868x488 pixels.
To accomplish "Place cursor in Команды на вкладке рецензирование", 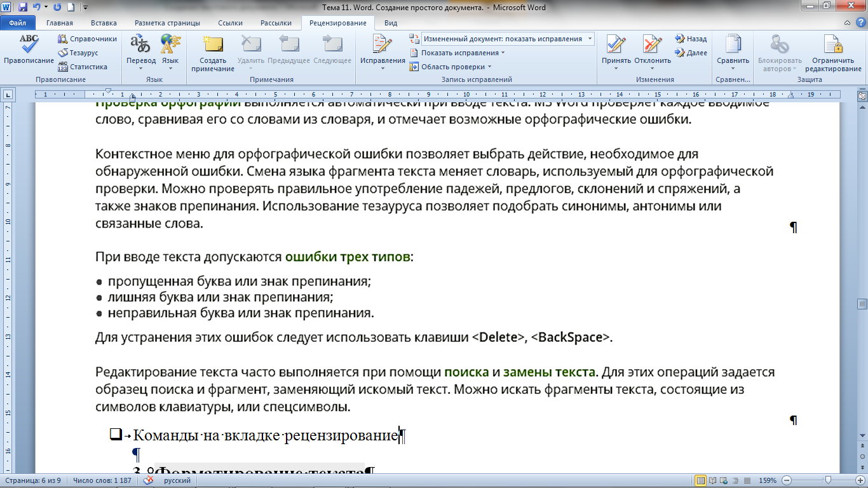I will pos(266,436).
